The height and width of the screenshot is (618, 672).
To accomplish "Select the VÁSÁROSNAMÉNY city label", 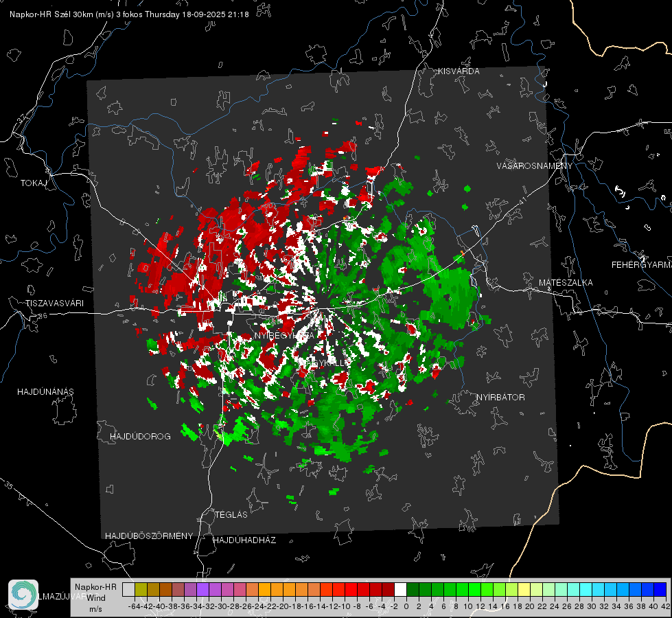I will pos(535,166).
